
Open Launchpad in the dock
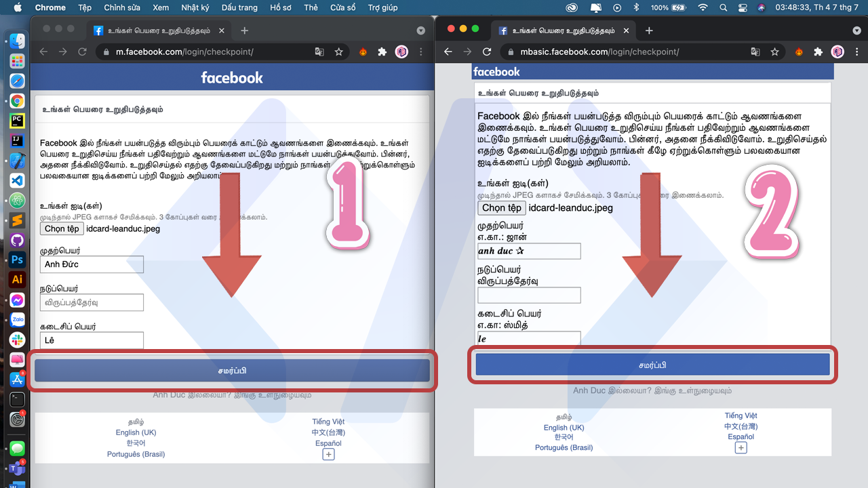18,61
